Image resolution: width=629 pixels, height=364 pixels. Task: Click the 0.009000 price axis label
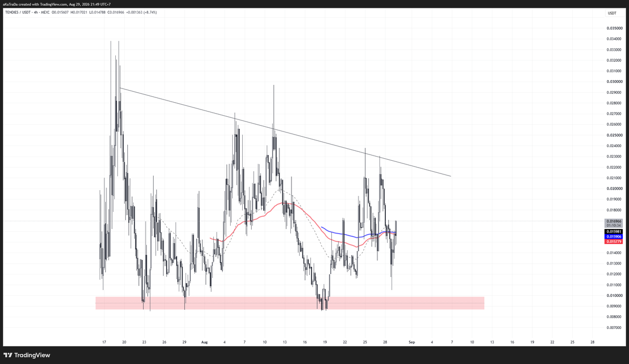pyautogui.click(x=614, y=306)
